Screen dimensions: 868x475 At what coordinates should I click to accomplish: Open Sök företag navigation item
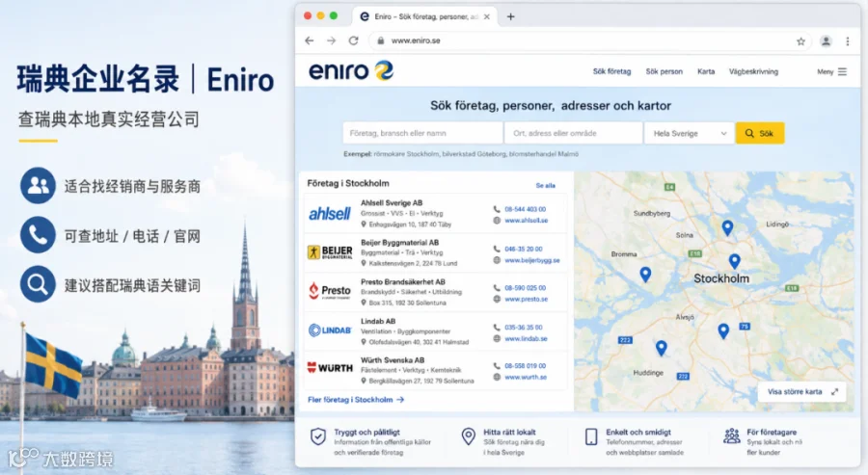[611, 71]
